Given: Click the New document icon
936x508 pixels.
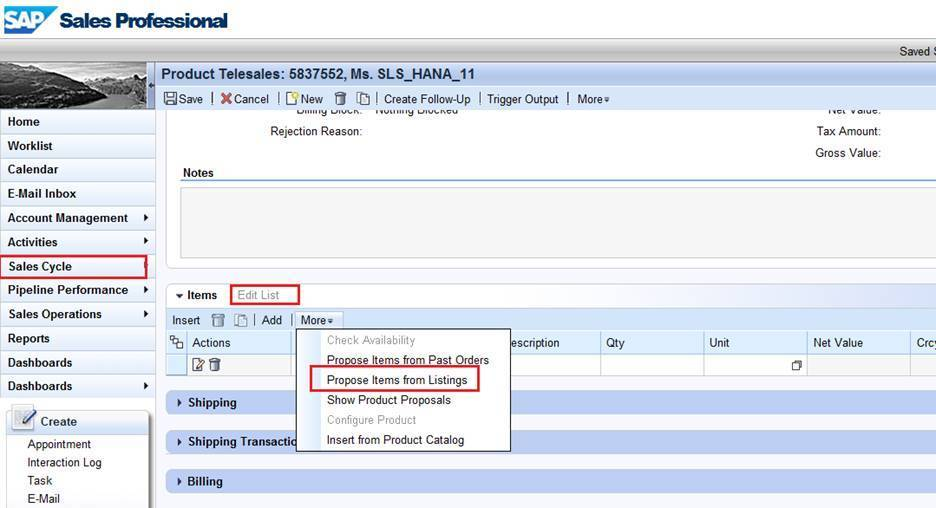Looking at the screenshot, I should pos(292,99).
